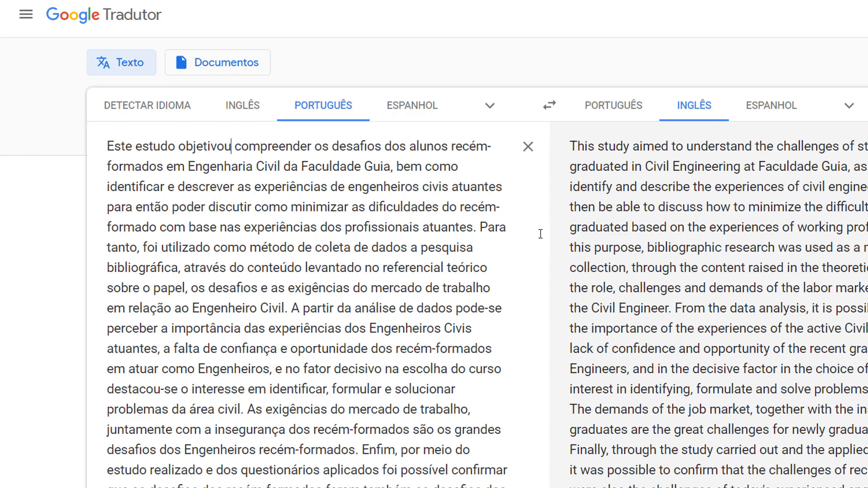Choose Espanhol as the source language

[x=412, y=105]
